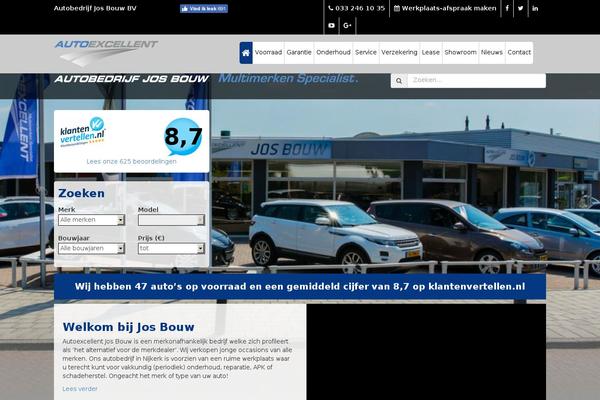Open the Voorraad menu item
600x400 pixels.
click(268, 52)
